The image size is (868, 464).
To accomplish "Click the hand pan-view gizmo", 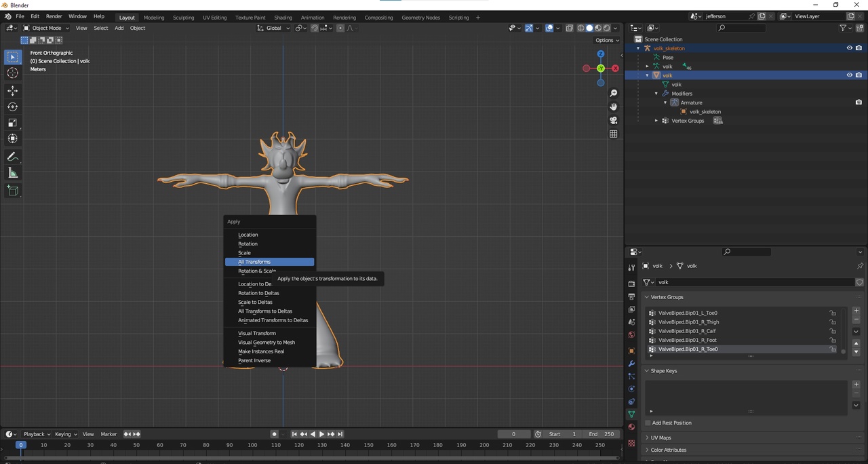I will (x=614, y=107).
